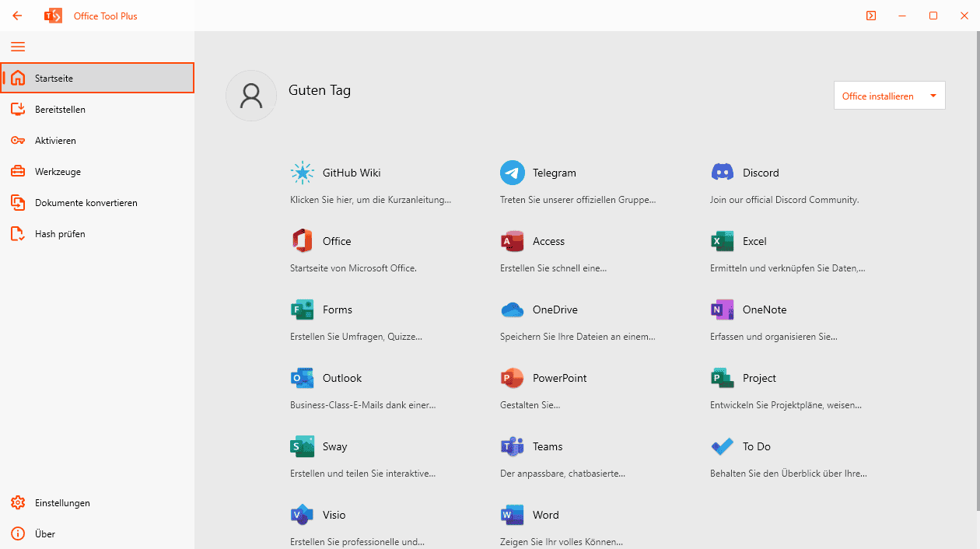The height and width of the screenshot is (549, 980).
Task: Click the Sway app icon
Action: coord(302,446)
